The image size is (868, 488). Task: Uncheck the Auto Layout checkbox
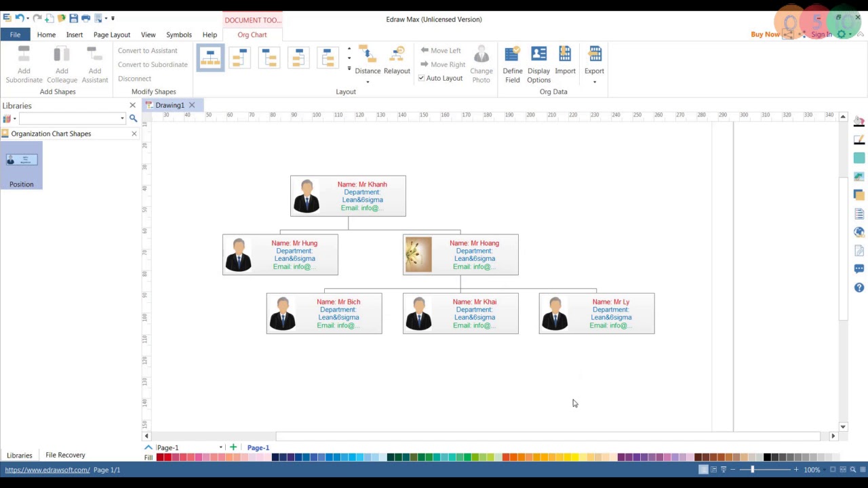coord(421,79)
